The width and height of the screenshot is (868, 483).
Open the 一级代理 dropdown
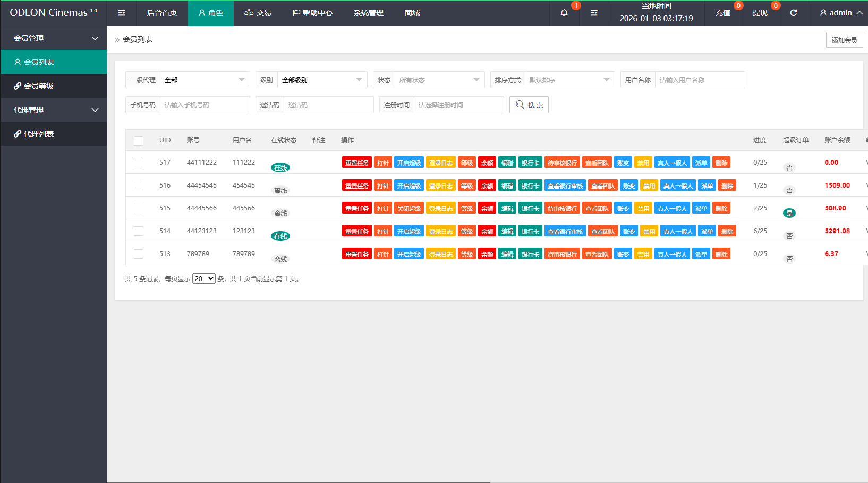[x=205, y=80]
